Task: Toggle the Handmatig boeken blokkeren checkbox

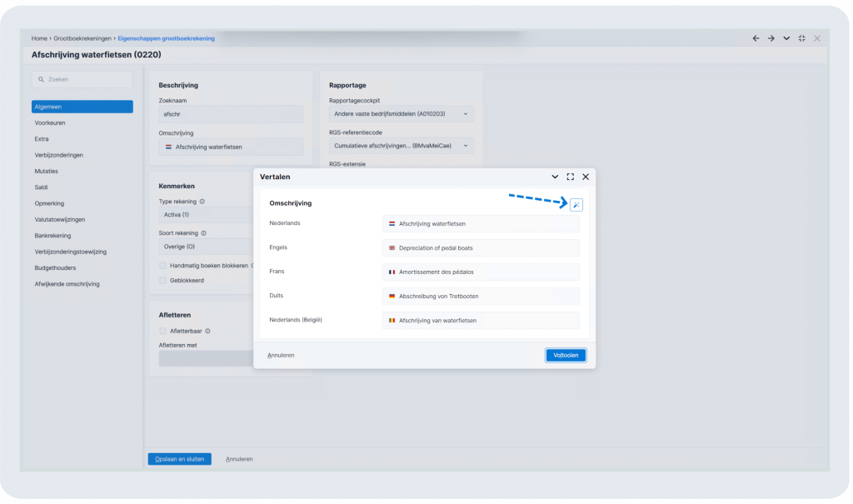Action: (162, 266)
